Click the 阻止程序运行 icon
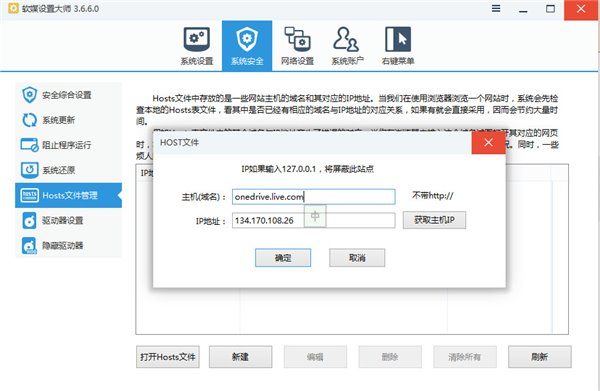 (29, 145)
